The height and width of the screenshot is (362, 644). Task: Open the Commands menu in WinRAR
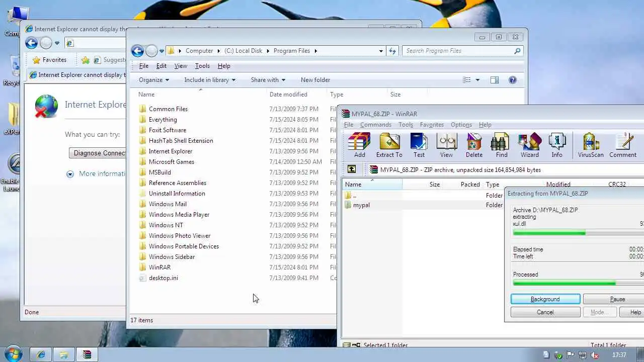(375, 125)
